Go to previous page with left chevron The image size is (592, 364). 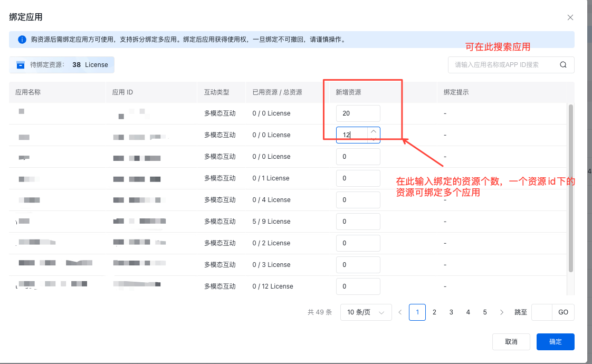[400, 312]
